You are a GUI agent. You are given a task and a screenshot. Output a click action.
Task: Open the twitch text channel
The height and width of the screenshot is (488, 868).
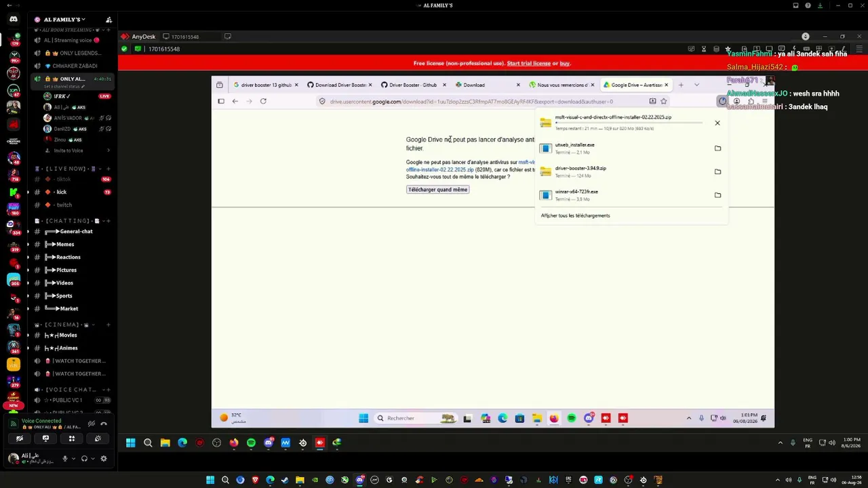pos(71,205)
